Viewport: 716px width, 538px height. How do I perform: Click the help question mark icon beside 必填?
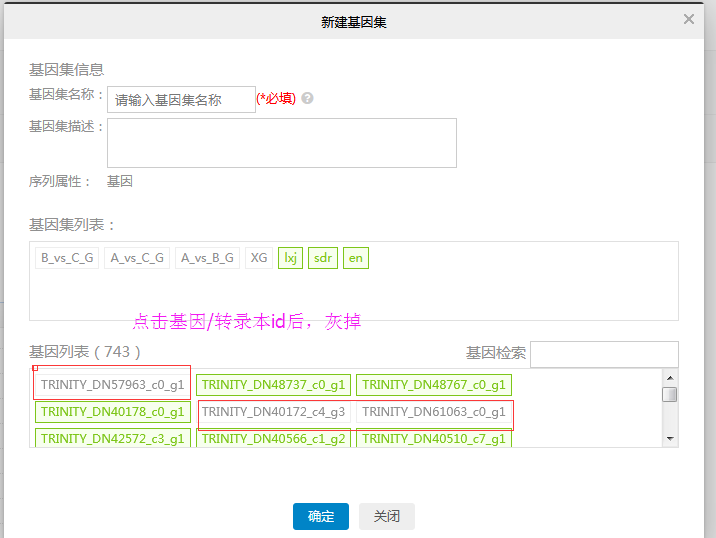[x=307, y=98]
